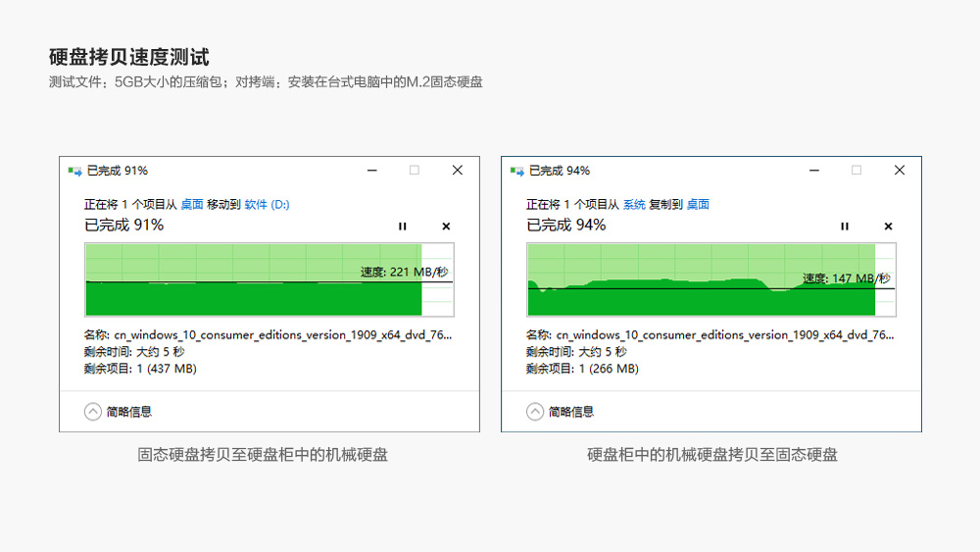Minimize the 已完成 94% window
980x552 pixels.
click(x=814, y=170)
